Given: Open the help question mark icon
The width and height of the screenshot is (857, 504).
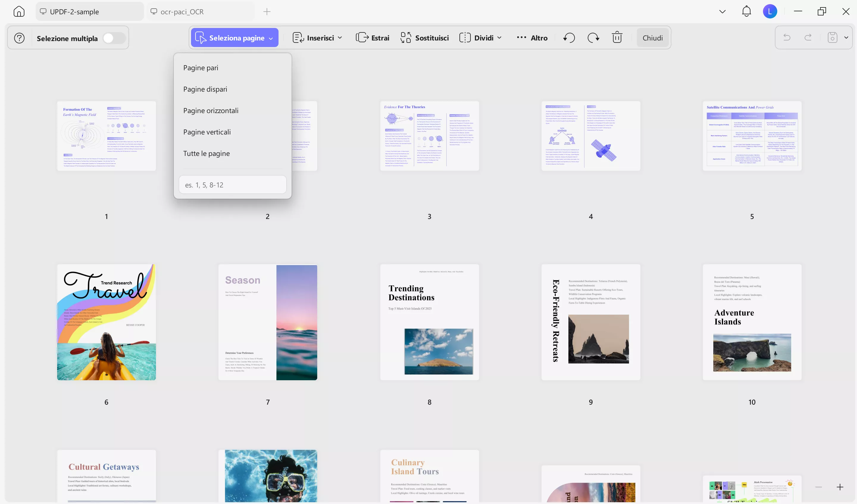Looking at the screenshot, I should click(19, 38).
